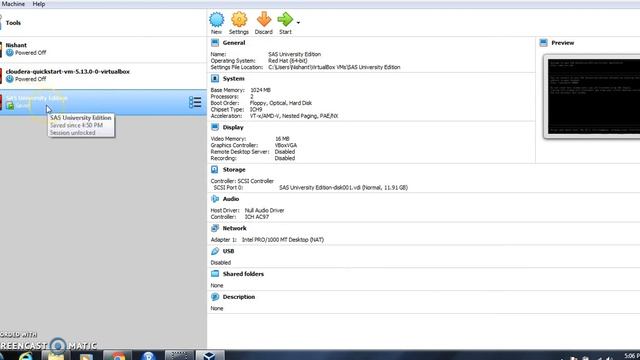This screenshot has width=640, height=360.
Task: Click Video Memory 16 MB value
Action: (282, 139)
